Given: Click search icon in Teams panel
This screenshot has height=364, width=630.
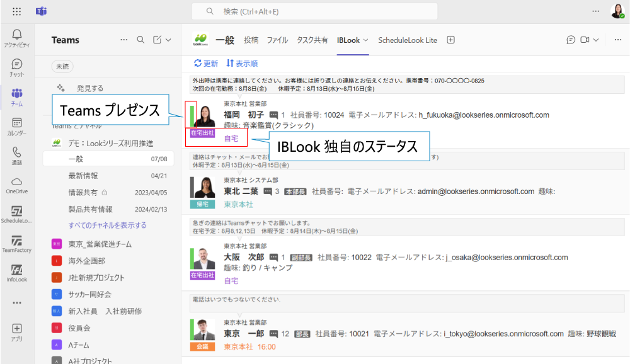Looking at the screenshot, I should (140, 40).
